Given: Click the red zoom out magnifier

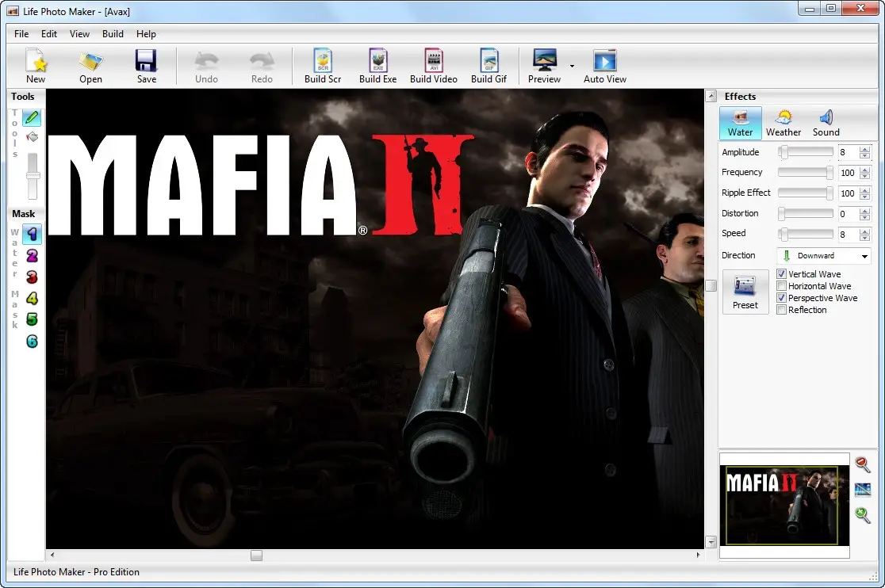Looking at the screenshot, I should point(863,464).
